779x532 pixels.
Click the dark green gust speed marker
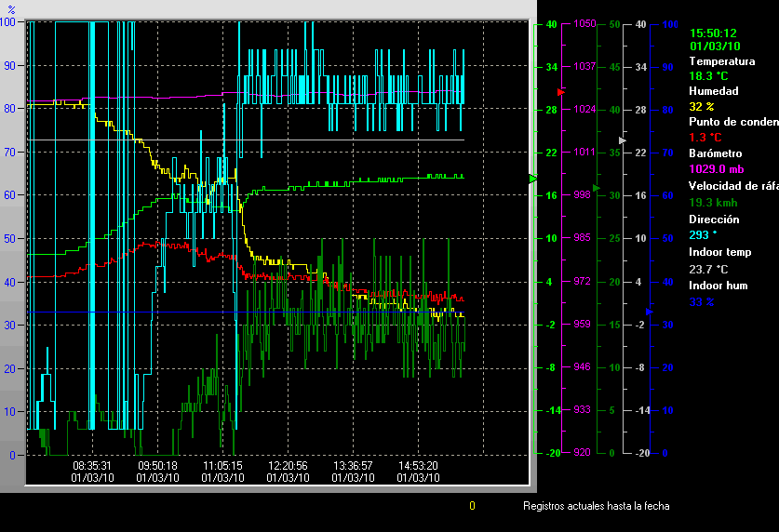pos(596,189)
